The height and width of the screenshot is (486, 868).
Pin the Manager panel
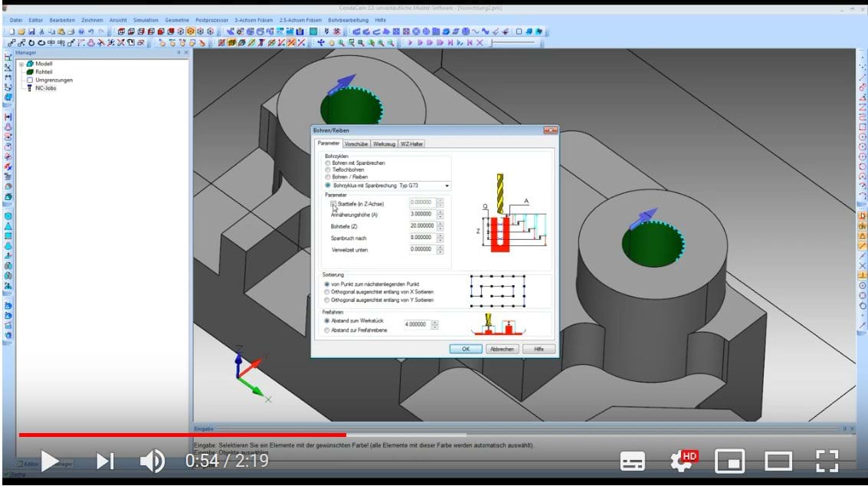[x=179, y=53]
